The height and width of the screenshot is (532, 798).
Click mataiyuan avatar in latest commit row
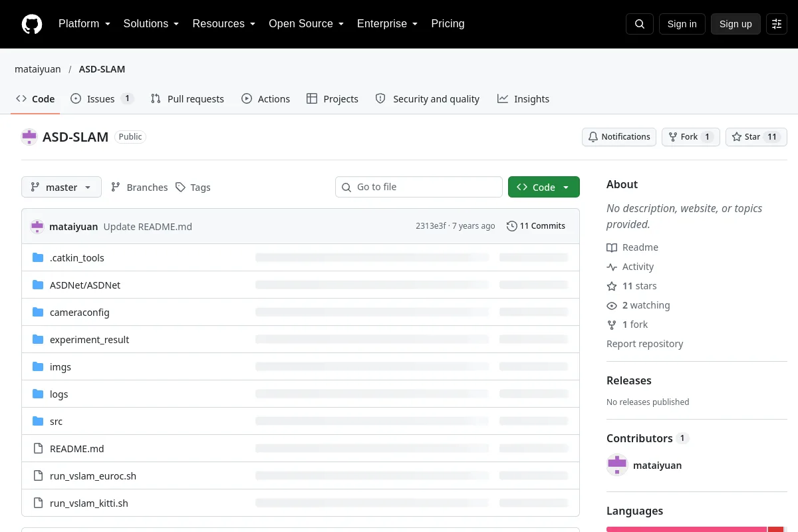(x=37, y=226)
